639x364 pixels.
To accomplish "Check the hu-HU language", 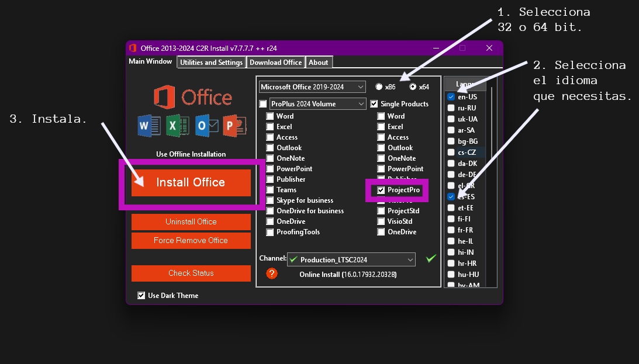I will (451, 275).
